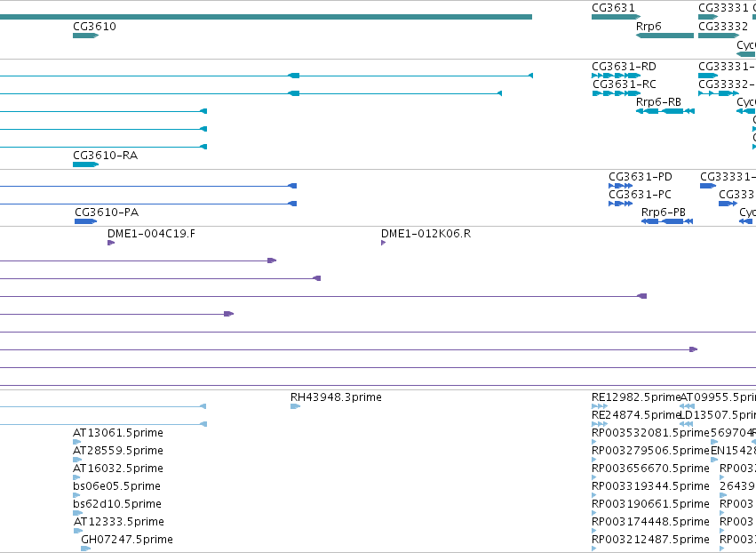
Task: Select transcript CG3631-RC
Action: [617, 93]
